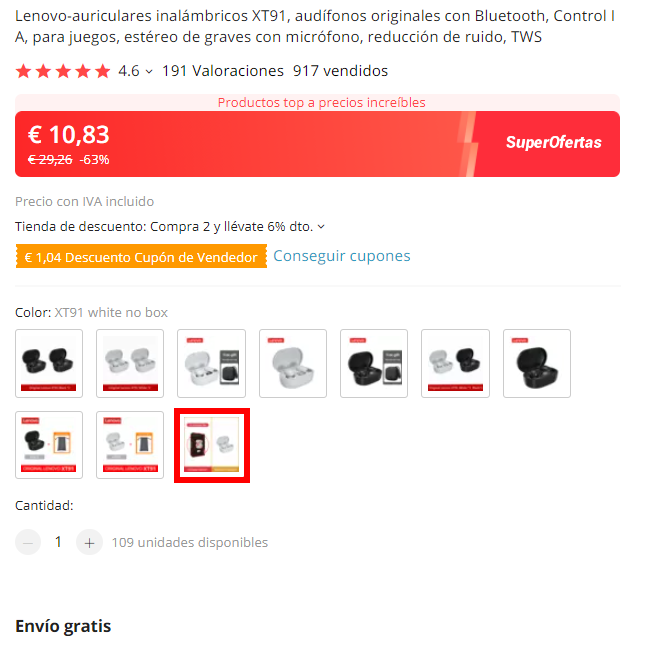Pick the single white earbuds case variant
Screen dimensions: 653x650
coord(293,363)
